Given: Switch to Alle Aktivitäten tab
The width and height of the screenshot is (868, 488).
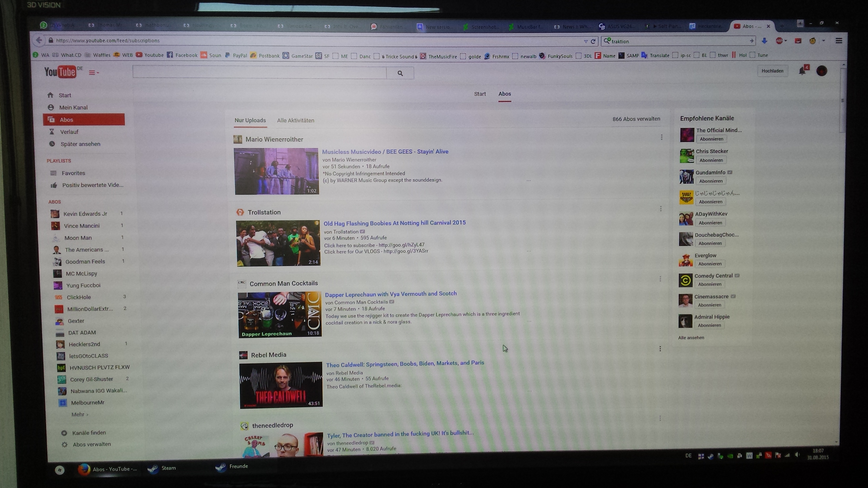Looking at the screenshot, I should (295, 120).
